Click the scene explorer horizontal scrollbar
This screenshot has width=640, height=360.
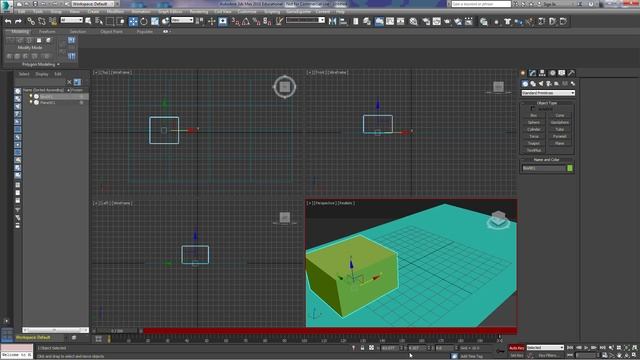click(56, 330)
